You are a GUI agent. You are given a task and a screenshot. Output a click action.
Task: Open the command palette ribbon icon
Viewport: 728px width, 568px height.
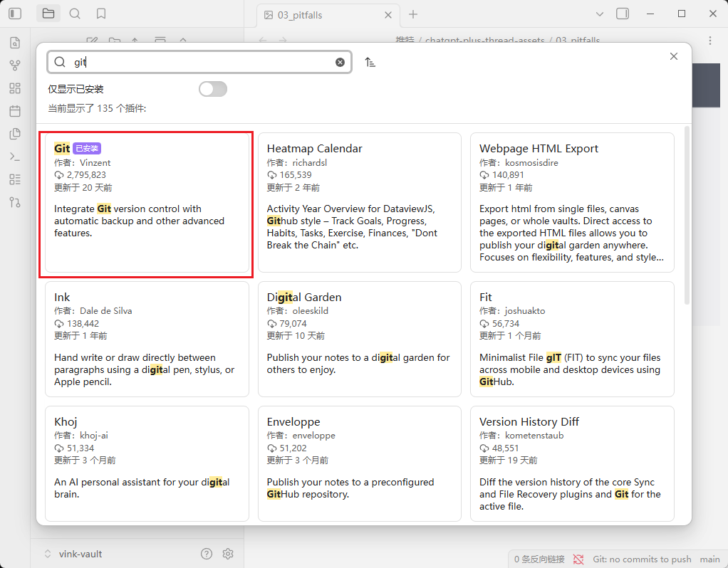15,157
